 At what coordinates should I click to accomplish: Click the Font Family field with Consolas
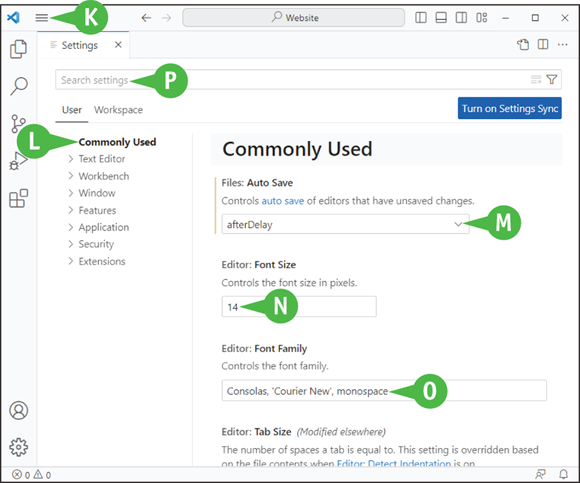[384, 391]
